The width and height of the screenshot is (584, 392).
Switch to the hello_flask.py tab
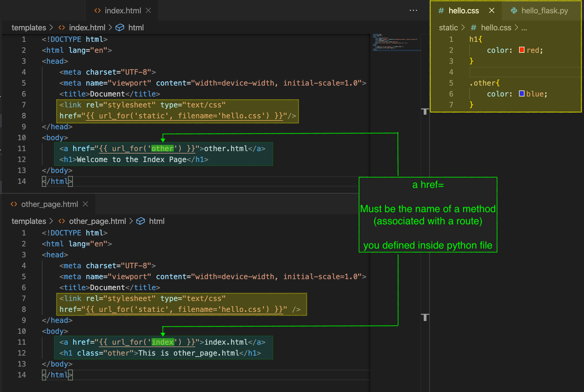[544, 11]
